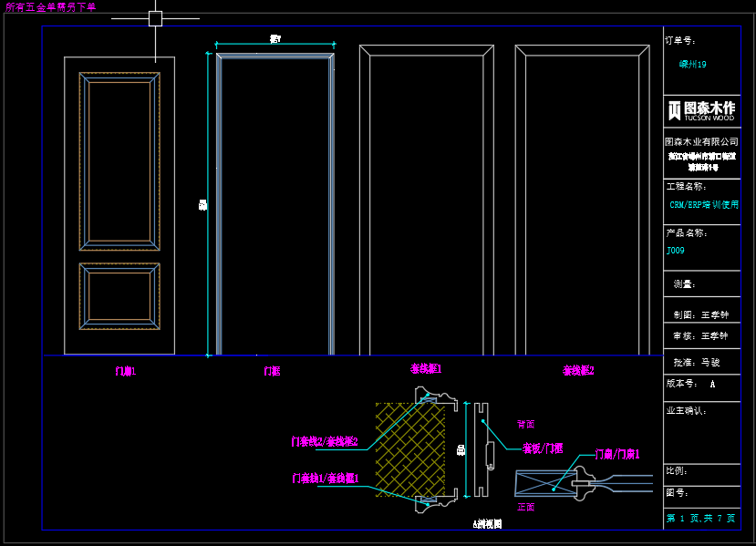Select the order number value 嵊州19
The width and height of the screenshot is (756, 546).
coord(692,65)
